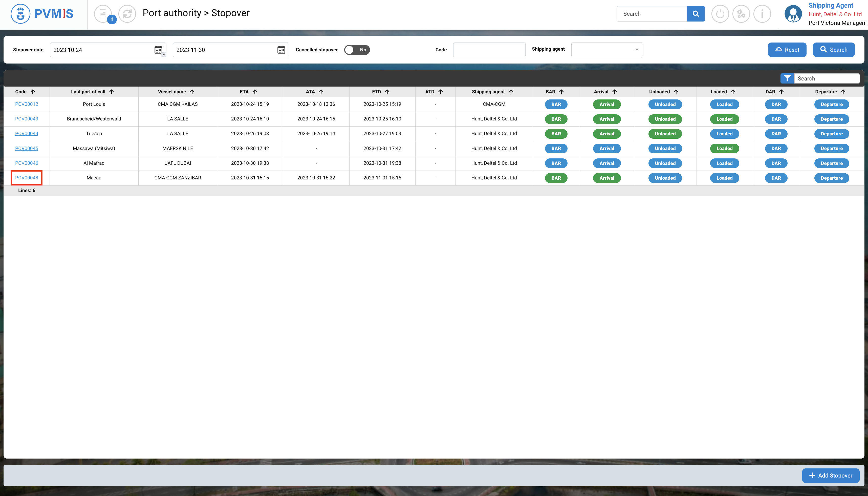Screen dimensions: 868x496
Task: Click the Reset filter button
Action: [787, 50]
